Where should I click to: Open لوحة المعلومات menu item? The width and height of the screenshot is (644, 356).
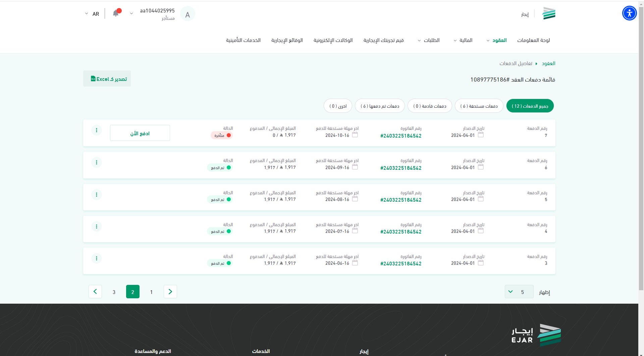[x=533, y=40]
